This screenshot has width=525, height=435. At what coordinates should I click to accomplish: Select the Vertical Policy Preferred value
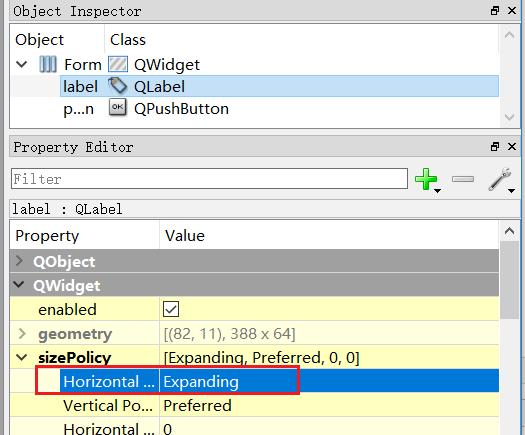click(x=198, y=405)
